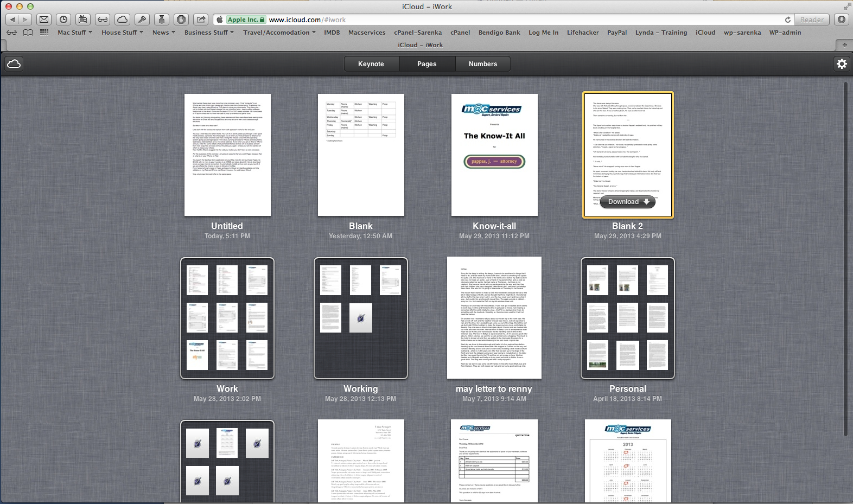Click the eyeglasses icon in the top toolbar
Image resolution: width=853 pixels, height=504 pixels.
[x=103, y=20]
